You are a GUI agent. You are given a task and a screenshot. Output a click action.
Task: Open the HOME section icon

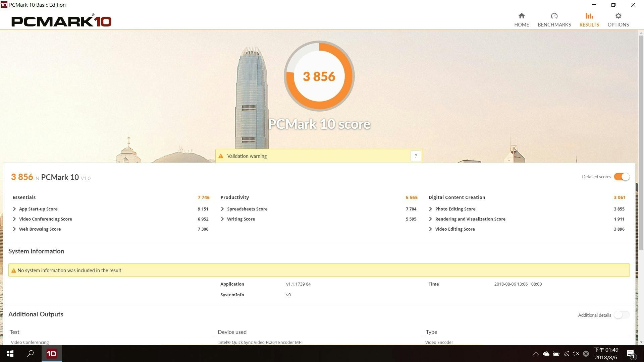(x=521, y=16)
